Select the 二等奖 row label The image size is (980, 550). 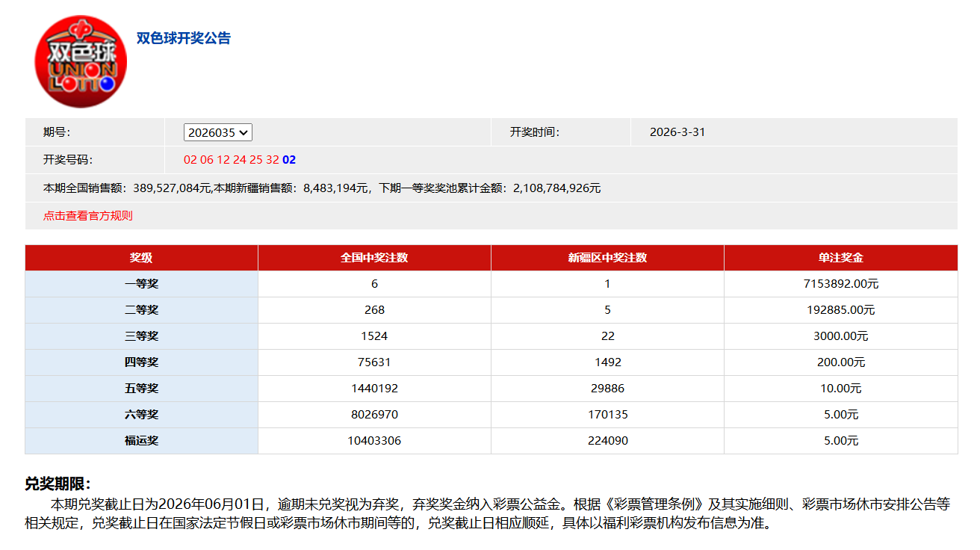[x=141, y=310]
